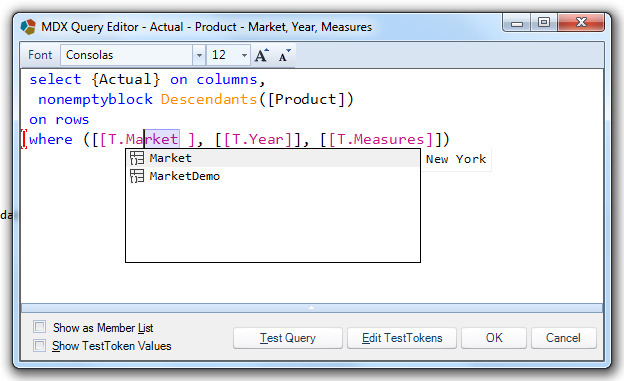
Task: Open the font size 12 dropdown
Action: [x=244, y=55]
